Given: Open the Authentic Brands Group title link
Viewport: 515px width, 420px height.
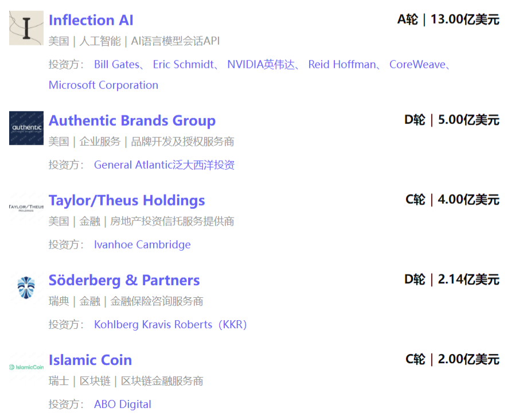Looking at the screenshot, I should pos(132,120).
